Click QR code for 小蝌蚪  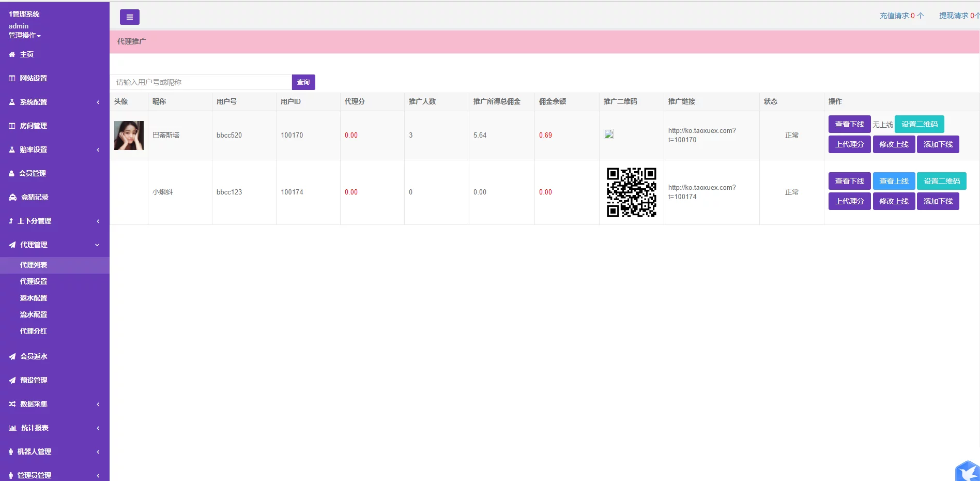(x=632, y=192)
